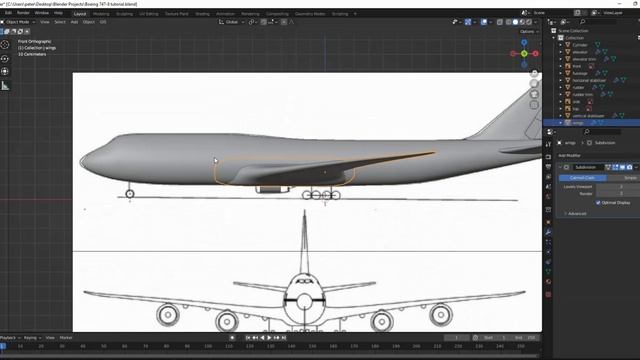Switch to solid viewport shading

516,22
